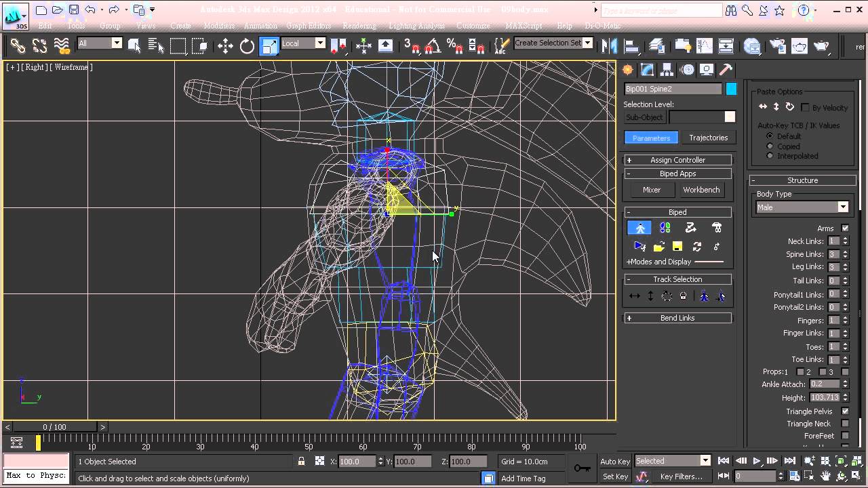Image resolution: width=868 pixels, height=488 pixels.
Task: Play the animation
Action: (x=757, y=462)
